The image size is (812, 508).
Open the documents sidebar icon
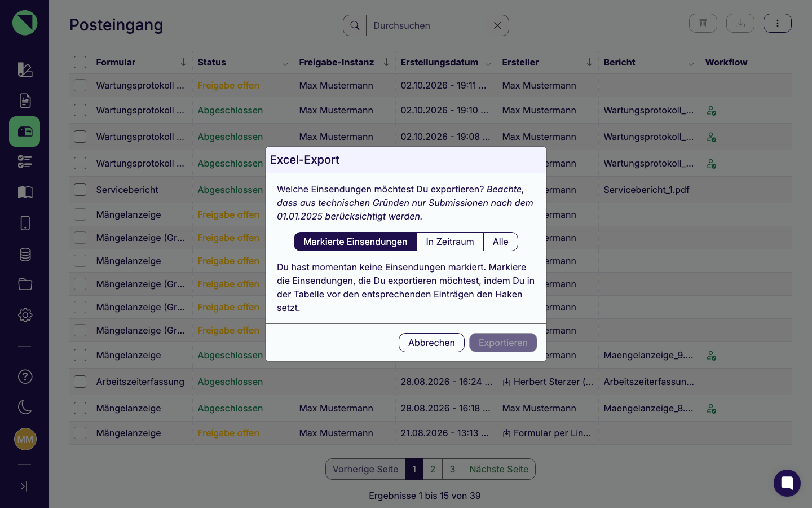pos(25,100)
